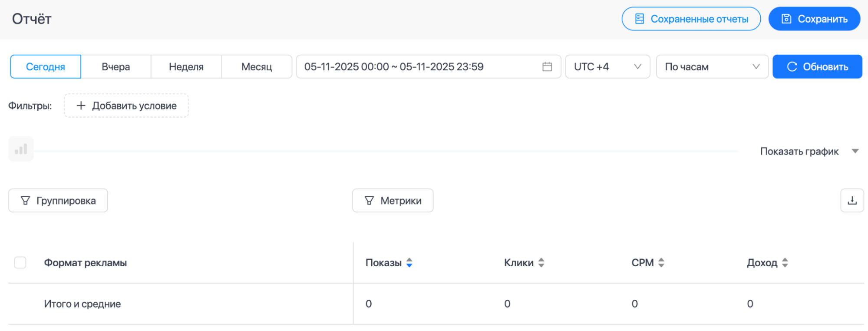This screenshot has height=331, width=868.
Task: Sort table by Клики column arrows
Action: 541,262
